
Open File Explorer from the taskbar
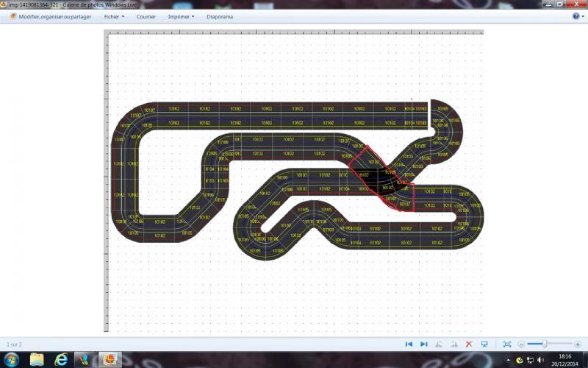37,359
